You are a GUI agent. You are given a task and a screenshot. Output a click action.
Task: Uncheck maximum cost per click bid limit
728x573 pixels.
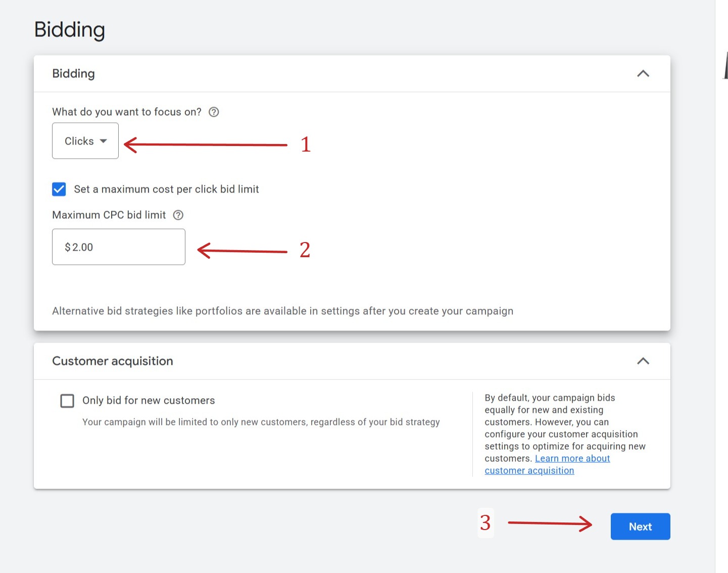pos(59,189)
